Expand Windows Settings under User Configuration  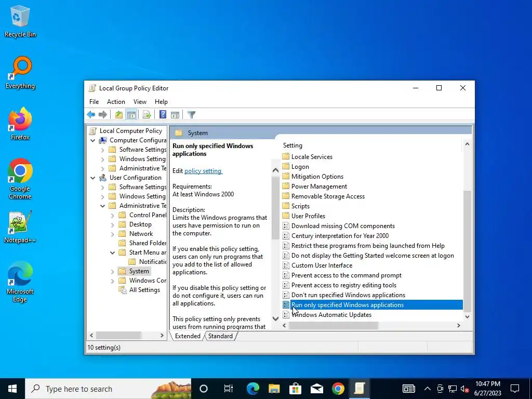coord(102,196)
